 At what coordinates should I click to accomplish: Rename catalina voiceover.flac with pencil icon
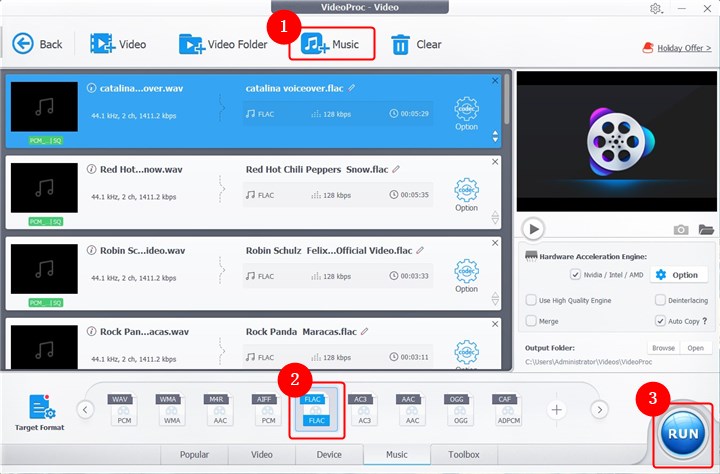click(x=351, y=88)
